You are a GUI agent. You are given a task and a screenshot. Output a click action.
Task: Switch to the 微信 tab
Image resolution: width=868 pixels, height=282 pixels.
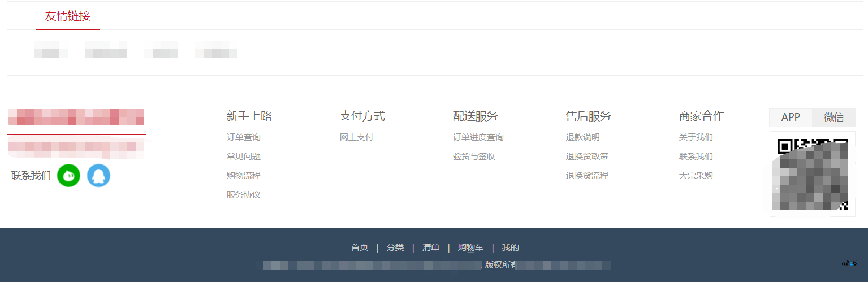coord(834,117)
